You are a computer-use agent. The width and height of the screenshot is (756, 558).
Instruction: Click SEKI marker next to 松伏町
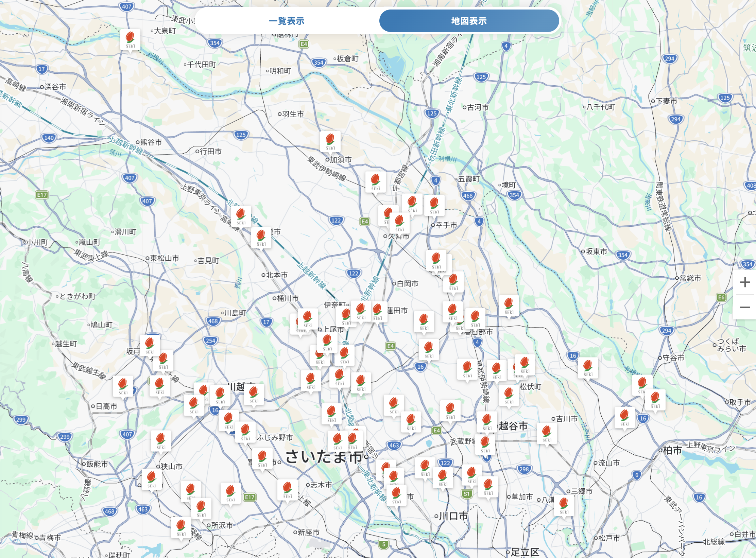[509, 395]
